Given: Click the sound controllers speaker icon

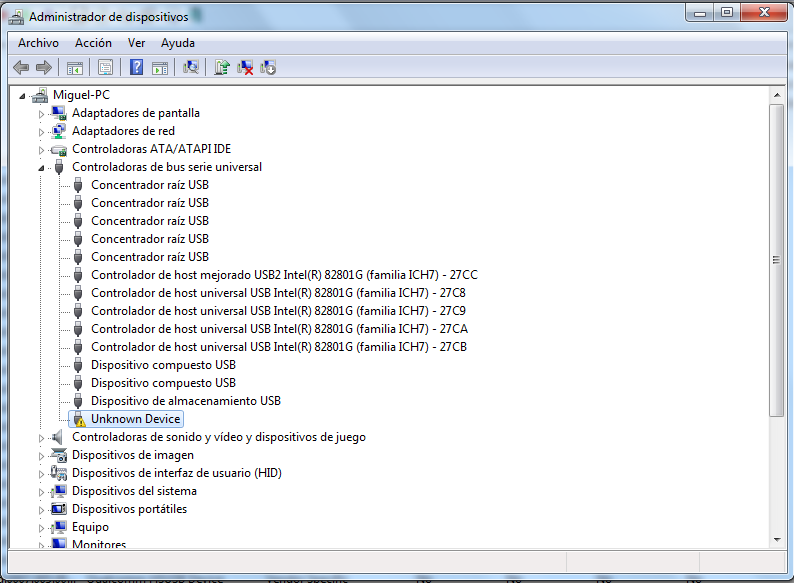Looking at the screenshot, I should [x=58, y=437].
